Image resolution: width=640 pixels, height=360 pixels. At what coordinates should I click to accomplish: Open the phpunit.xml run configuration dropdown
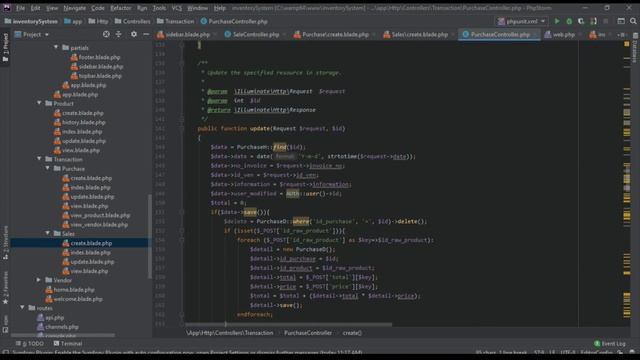pos(521,21)
